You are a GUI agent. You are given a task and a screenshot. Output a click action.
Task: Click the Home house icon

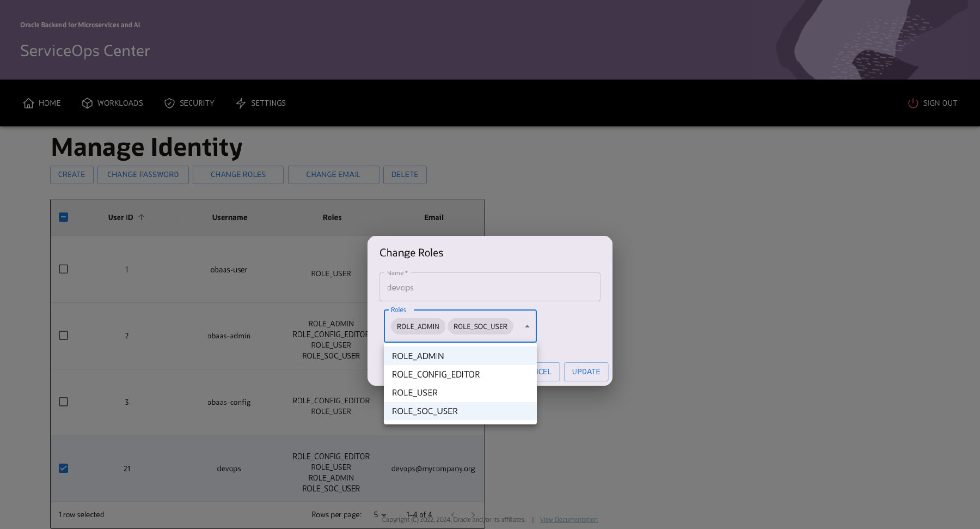click(x=28, y=104)
